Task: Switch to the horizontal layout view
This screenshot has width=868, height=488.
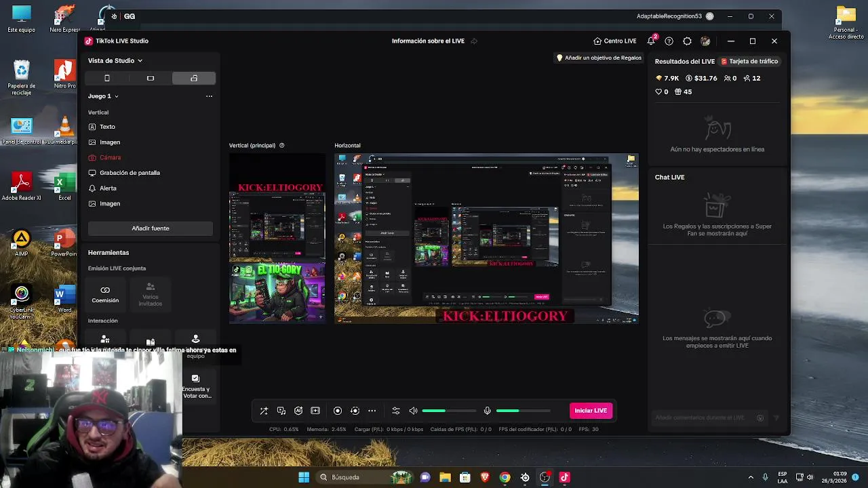Action: 151,78
